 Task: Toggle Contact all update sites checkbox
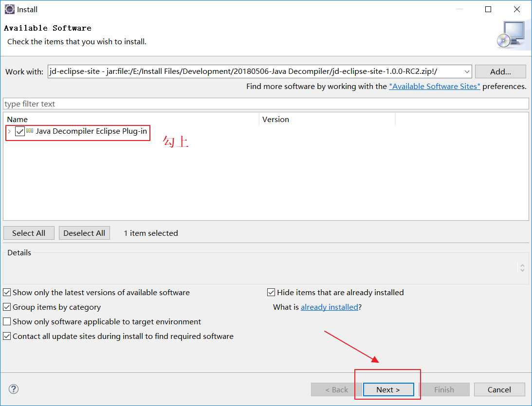pyautogui.click(x=7, y=336)
